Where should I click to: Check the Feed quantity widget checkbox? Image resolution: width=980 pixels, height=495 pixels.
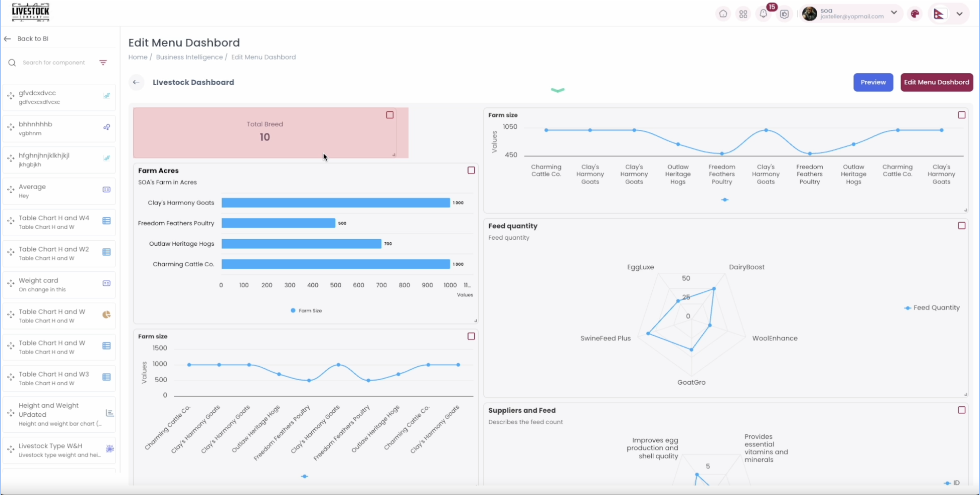click(x=961, y=226)
